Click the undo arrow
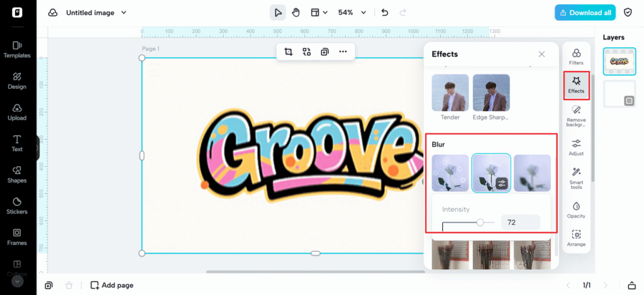The image size is (644, 295). click(x=385, y=13)
